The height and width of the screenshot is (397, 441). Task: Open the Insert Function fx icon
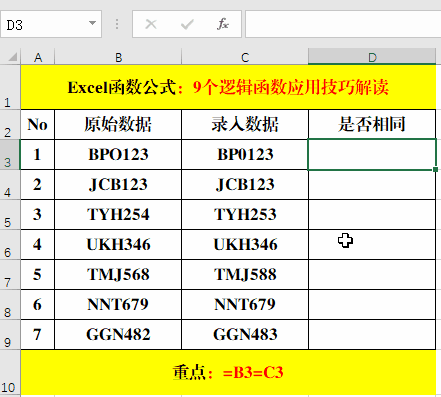coord(223,24)
